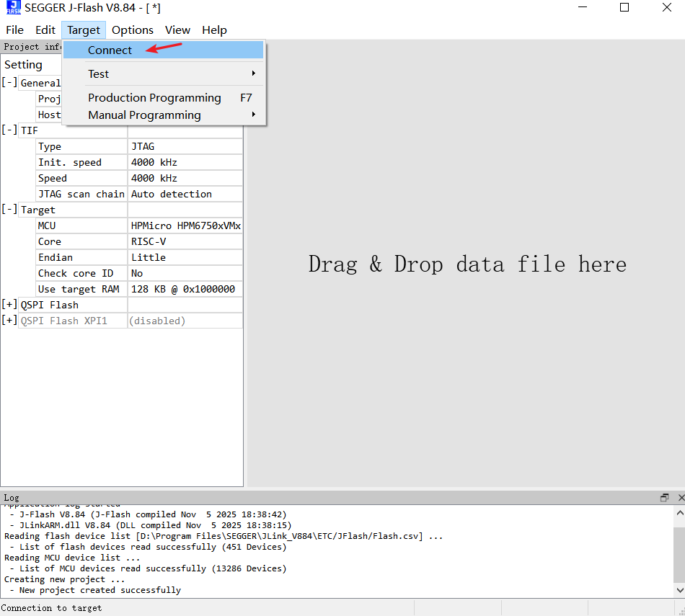This screenshot has width=685, height=616.
Task: Choose Connect from the Target menu
Action: 164,50
